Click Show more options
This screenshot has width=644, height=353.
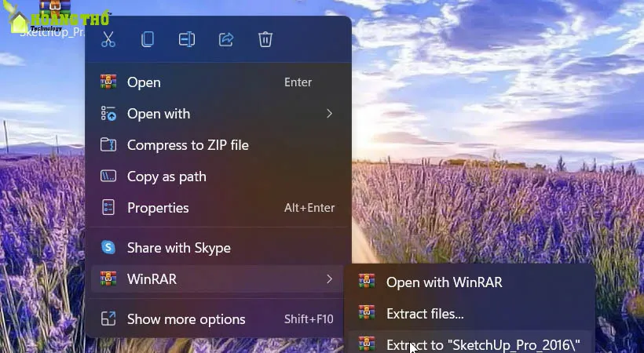click(186, 319)
